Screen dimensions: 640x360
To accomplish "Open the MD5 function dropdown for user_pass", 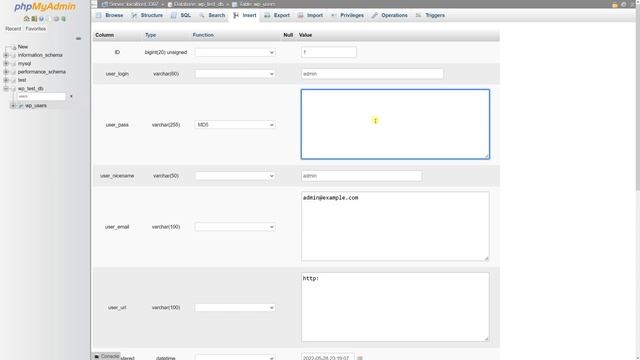I will tap(235, 125).
